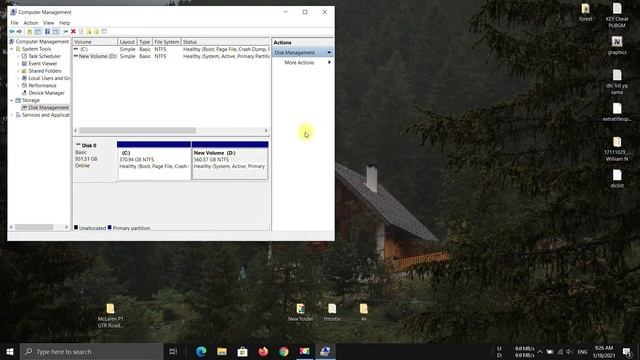The height and width of the screenshot is (360, 640).
Task: Sort by the File System column header
Action: (x=167, y=42)
